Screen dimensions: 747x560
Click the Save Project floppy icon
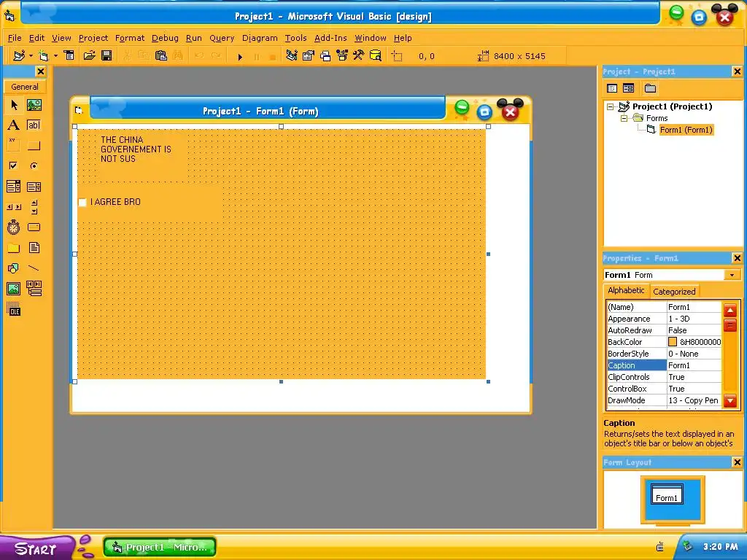pos(107,55)
